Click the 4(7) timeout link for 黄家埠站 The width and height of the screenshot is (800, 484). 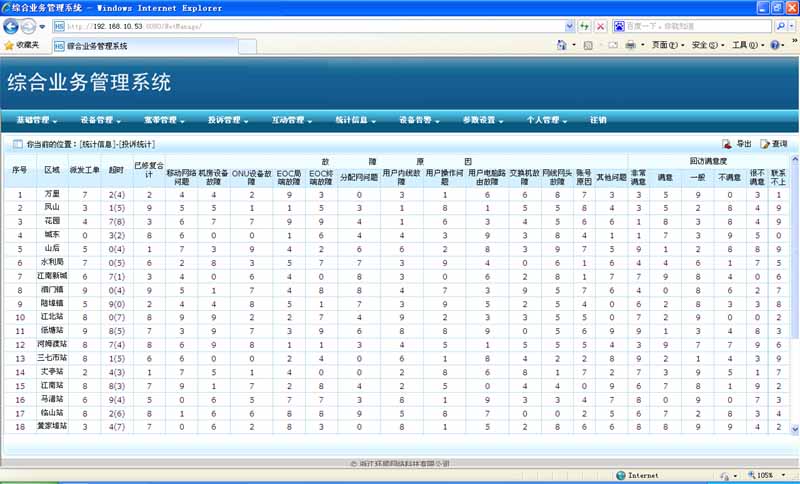116,426
